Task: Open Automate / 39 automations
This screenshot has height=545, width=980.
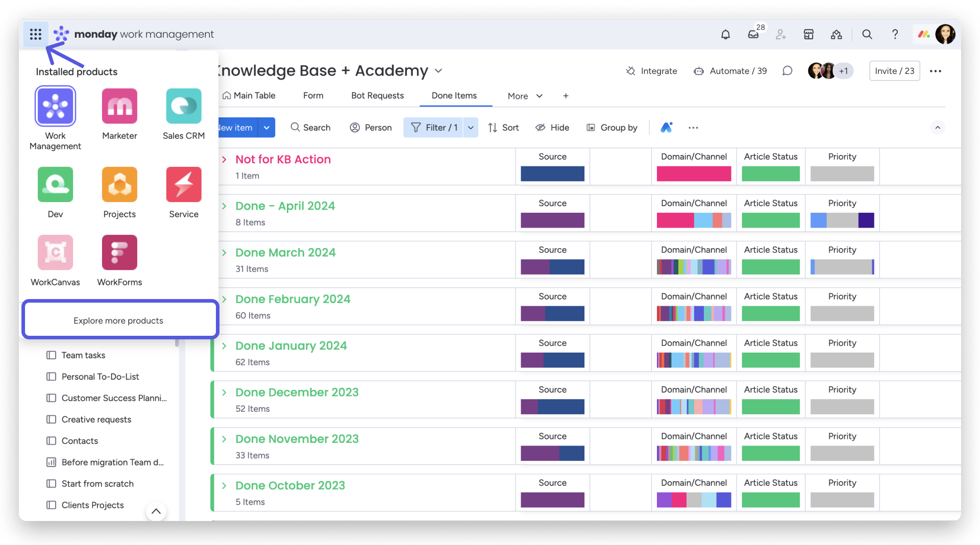Action: pyautogui.click(x=730, y=71)
